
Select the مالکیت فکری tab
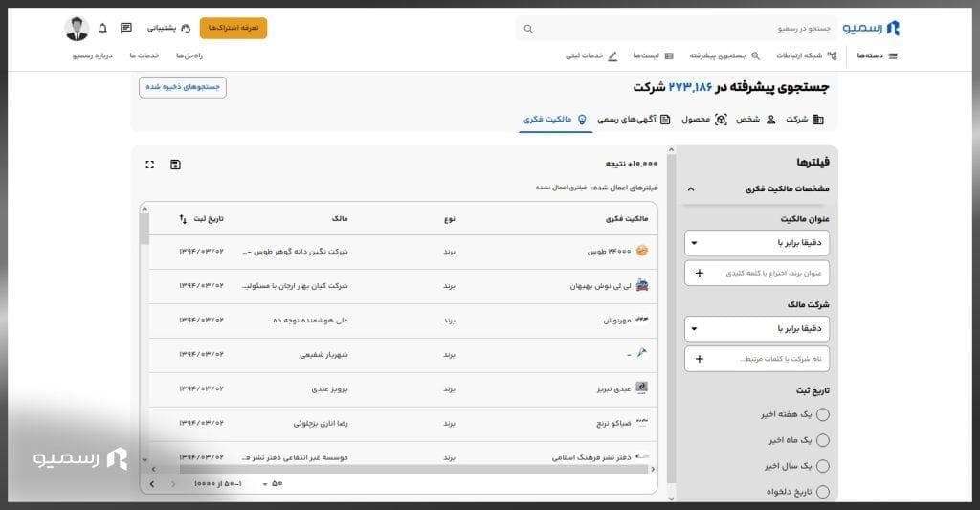pos(555,120)
